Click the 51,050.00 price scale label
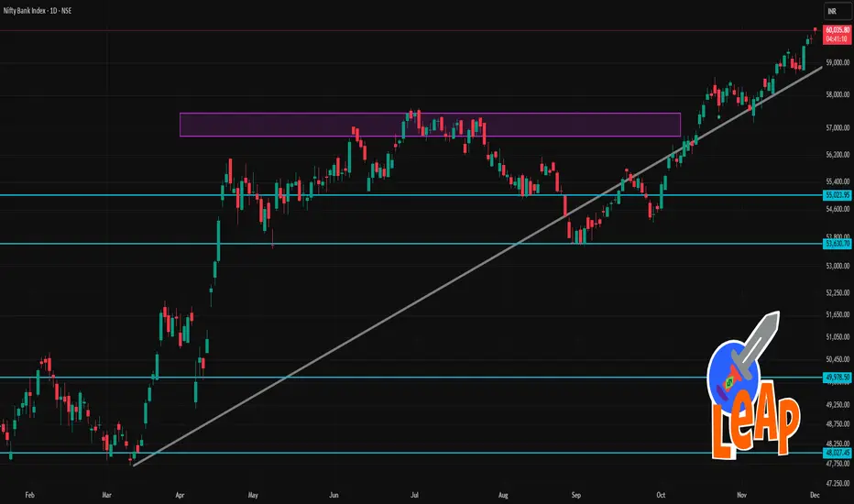Viewport: 854px width, 504px height. tap(838, 337)
